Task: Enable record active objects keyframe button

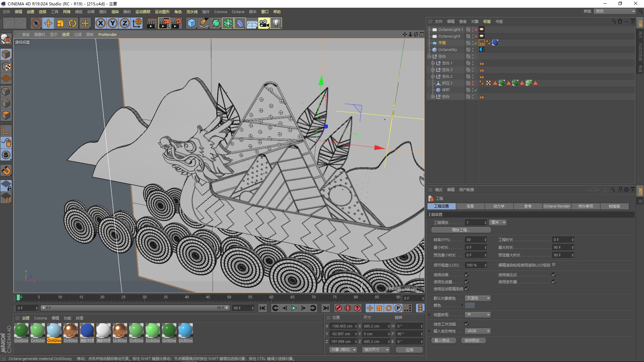Action: pos(338,308)
